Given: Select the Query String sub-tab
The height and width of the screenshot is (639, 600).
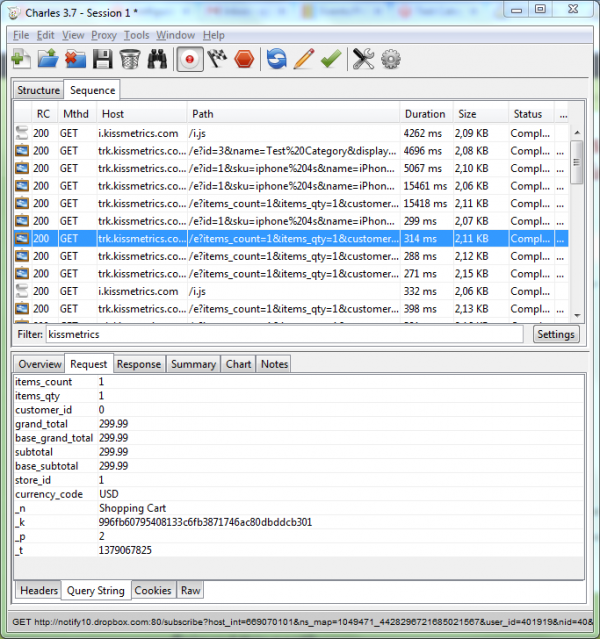Looking at the screenshot, I should tap(96, 590).
